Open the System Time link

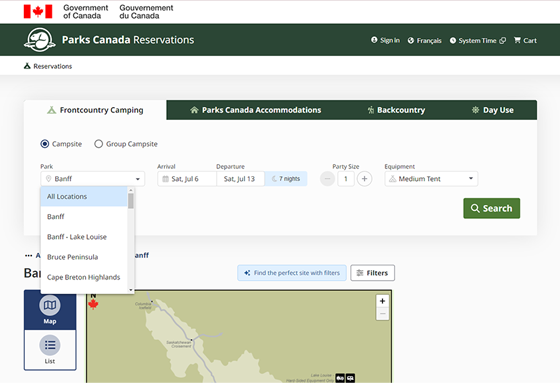click(478, 40)
